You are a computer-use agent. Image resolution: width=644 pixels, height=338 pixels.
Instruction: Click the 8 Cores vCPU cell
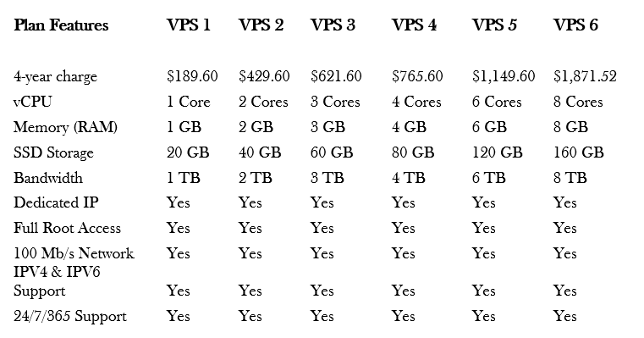[x=578, y=102]
